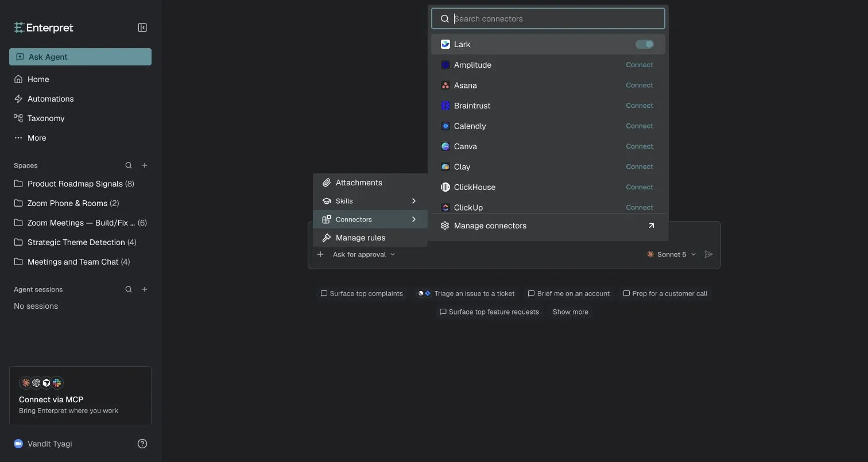The height and width of the screenshot is (462, 868).
Task: Click the Connect via MCP card
Action: coord(80,396)
